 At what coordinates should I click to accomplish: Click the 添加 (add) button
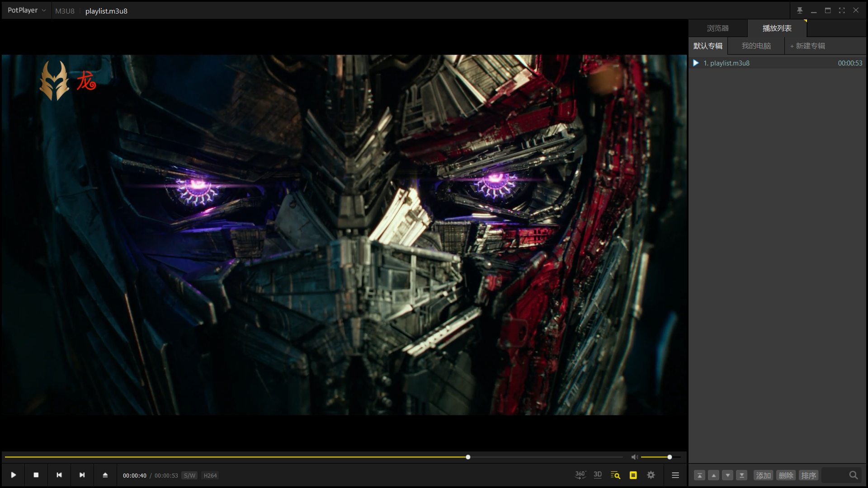(x=764, y=475)
